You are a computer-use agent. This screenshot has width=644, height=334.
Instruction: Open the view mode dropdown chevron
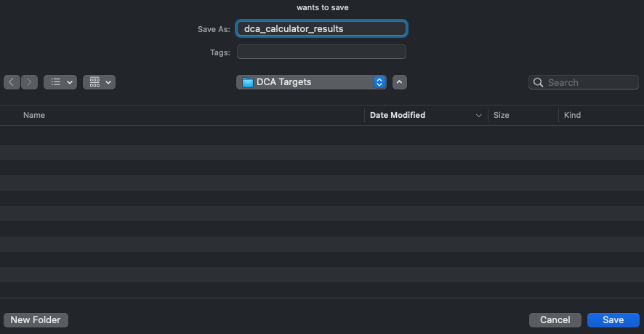point(70,82)
